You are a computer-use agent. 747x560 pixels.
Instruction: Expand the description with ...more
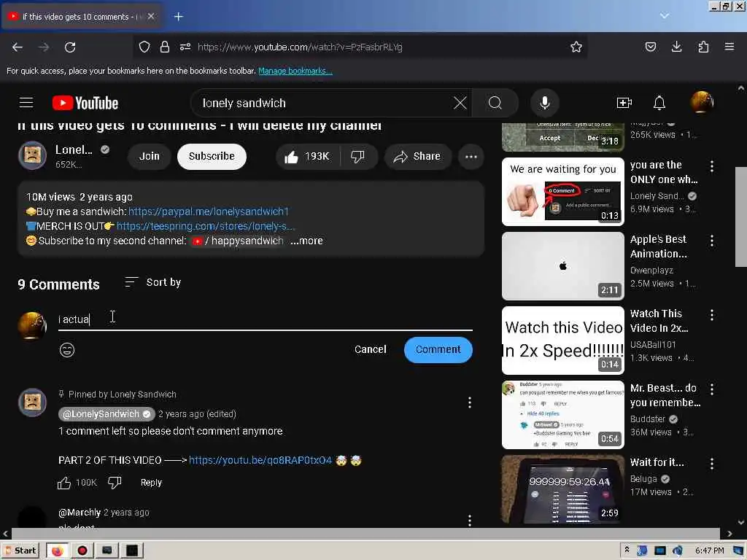click(307, 241)
